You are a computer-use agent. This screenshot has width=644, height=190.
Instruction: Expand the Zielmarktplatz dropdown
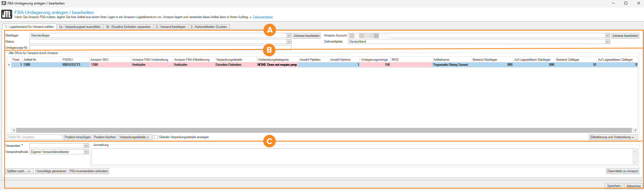click(x=607, y=42)
